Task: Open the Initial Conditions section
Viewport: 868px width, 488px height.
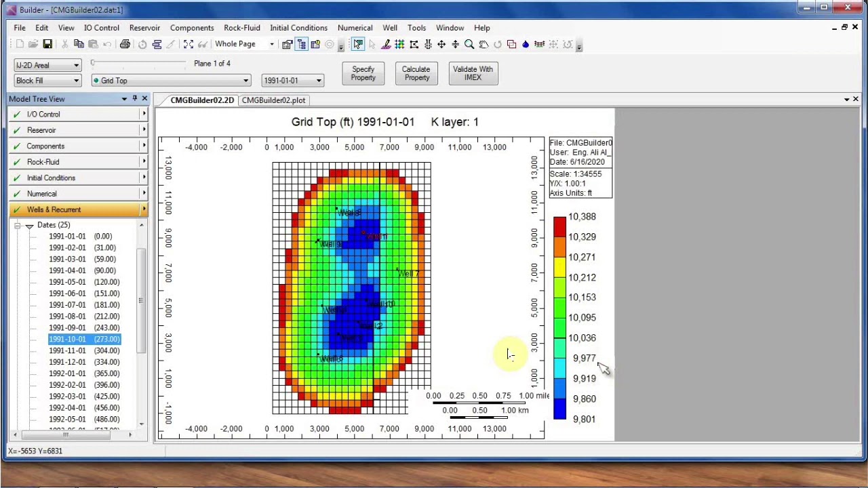Action: click(78, 178)
